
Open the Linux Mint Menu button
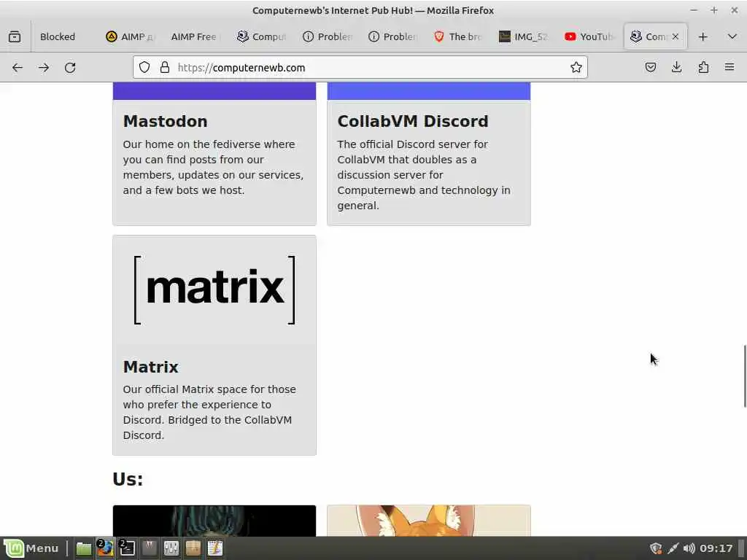(31, 548)
